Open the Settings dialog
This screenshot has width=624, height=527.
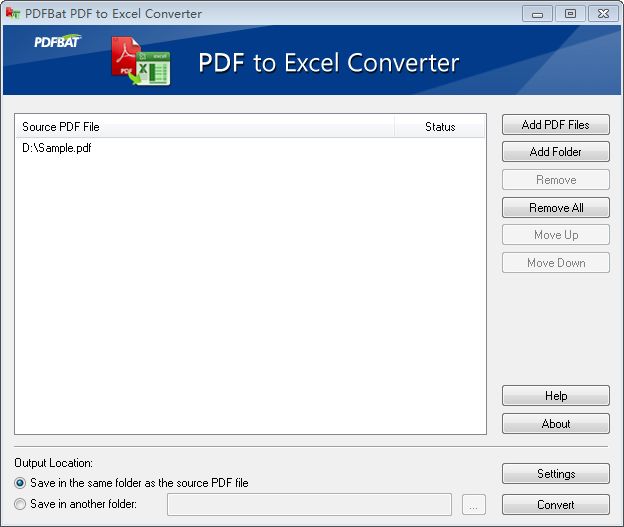pos(556,473)
